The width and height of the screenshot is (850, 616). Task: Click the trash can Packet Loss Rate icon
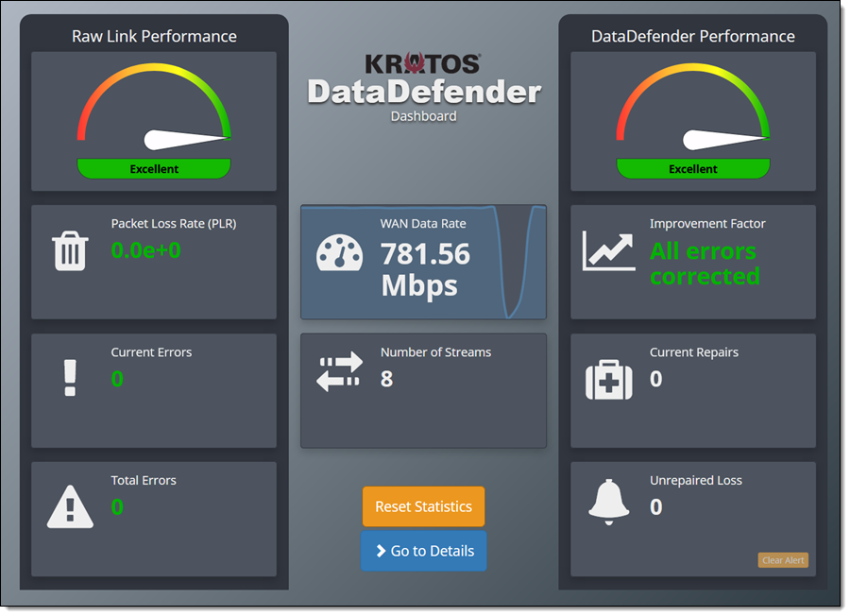pos(70,251)
